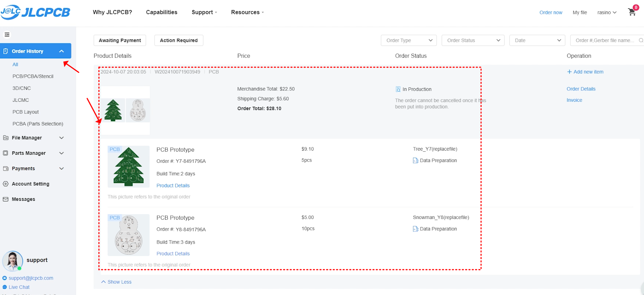The height and width of the screenshot is (295, 644).
Task: Open the Why JLCPCB? menu
Action: pyautogui.click(x=113, y=12)
